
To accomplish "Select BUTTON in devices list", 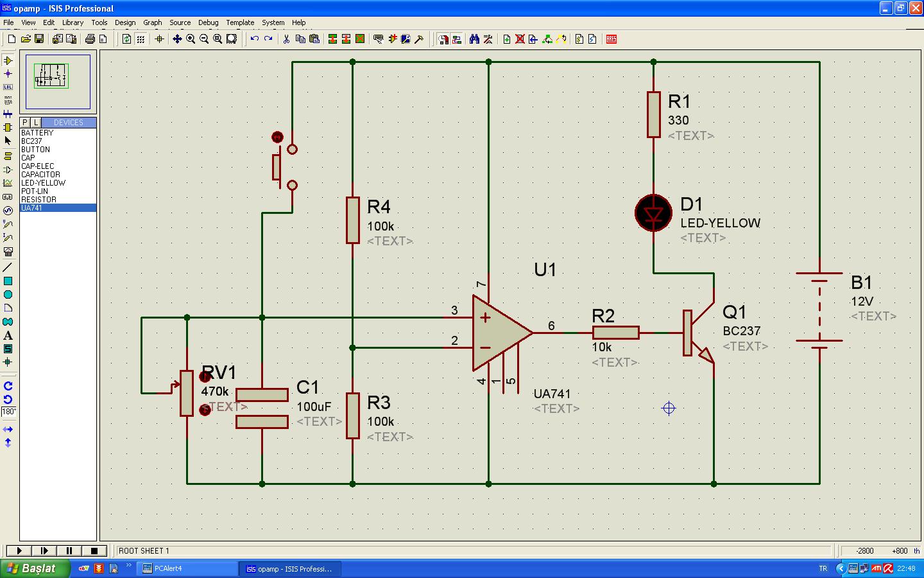I will pyautogui.click(x=58, y=150).
